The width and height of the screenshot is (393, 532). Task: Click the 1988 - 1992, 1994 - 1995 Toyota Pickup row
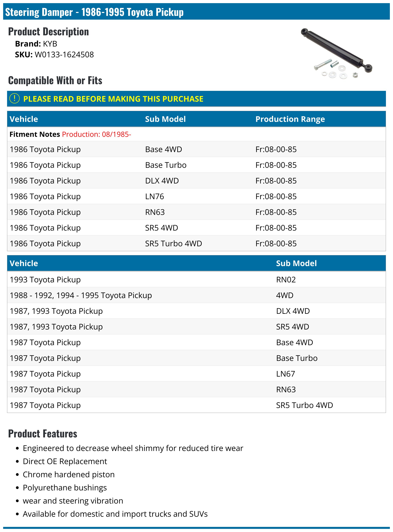(196, 295)
